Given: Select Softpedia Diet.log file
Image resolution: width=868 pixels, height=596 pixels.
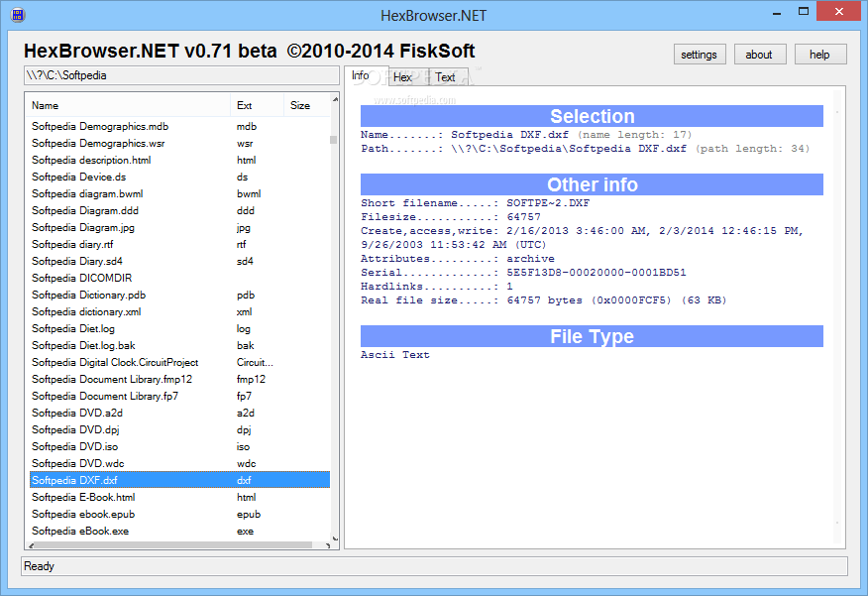Looking at the screenshot, I should pyautogui.click(x=179, y=328).
